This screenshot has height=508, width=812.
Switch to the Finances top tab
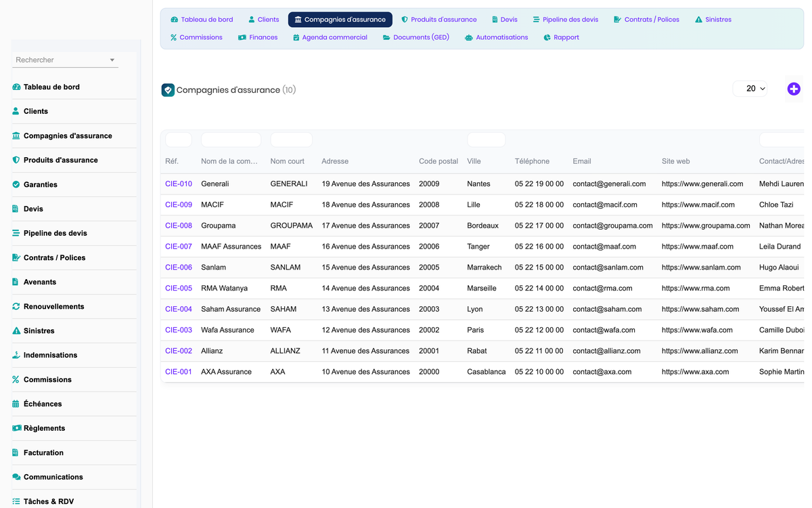pyautogui.click(x=258, y=37)
